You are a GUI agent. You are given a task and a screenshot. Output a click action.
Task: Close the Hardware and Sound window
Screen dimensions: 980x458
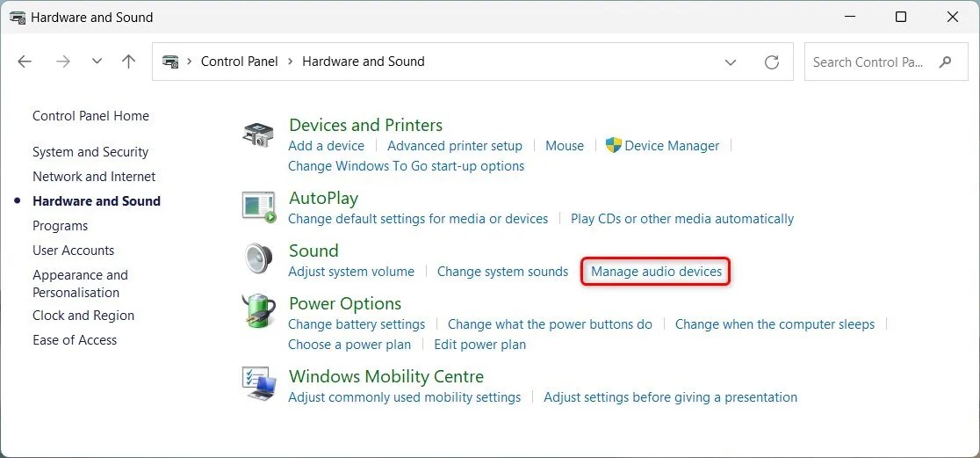953,18
